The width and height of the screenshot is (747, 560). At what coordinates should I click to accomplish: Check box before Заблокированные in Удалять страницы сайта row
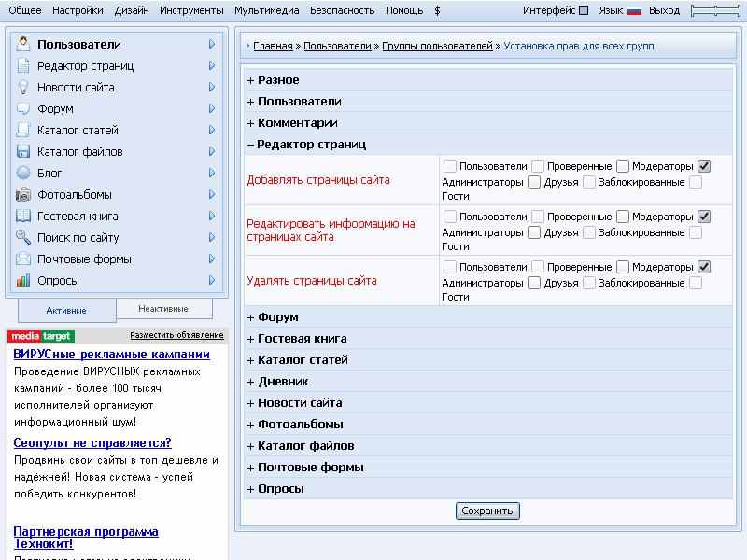[589, 283]
